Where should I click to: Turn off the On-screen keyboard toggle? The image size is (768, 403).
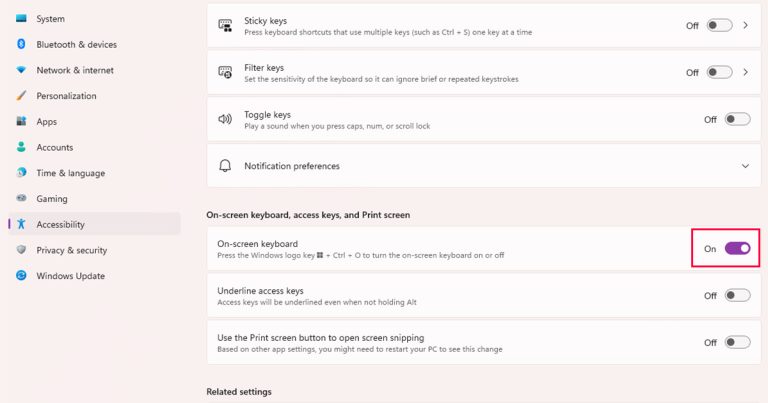[737, 248]
